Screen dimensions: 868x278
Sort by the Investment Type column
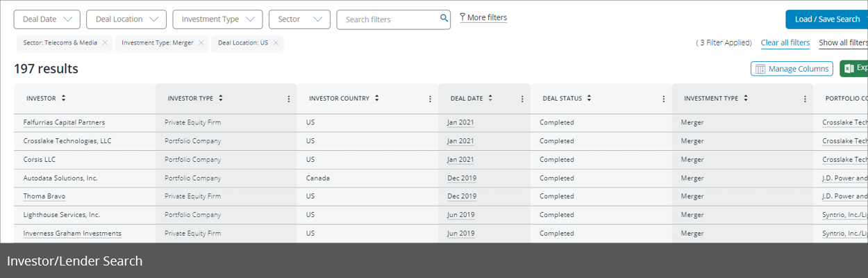[x=746, y=99]
